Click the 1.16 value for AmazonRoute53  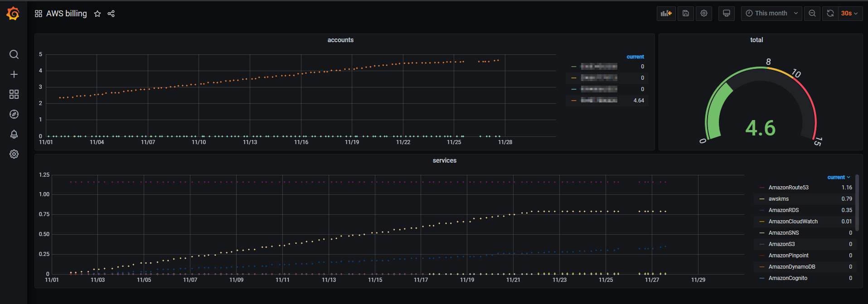click(x=847, y=188)
